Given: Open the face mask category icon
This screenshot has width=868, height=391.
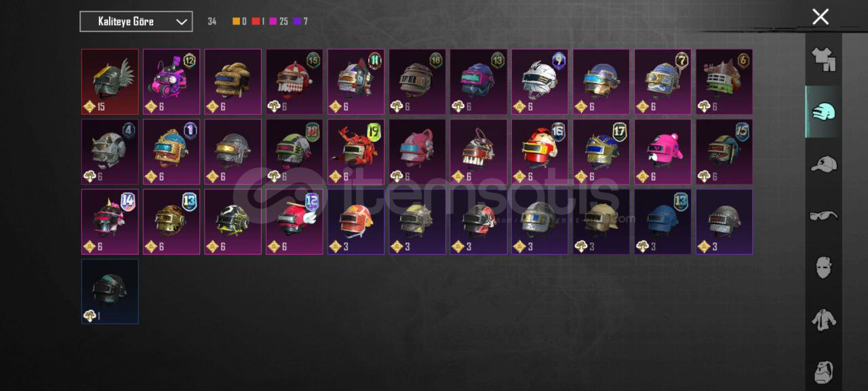Looking at the screenshot, I should tap(823, 267).
